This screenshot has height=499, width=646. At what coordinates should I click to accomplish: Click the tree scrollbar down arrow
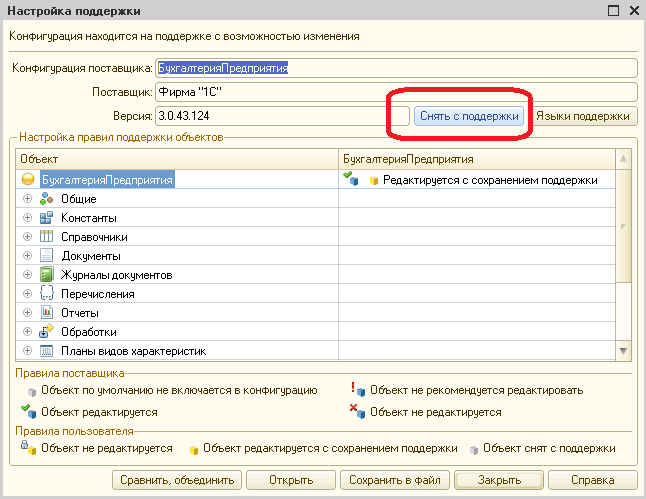coord(623,351)
